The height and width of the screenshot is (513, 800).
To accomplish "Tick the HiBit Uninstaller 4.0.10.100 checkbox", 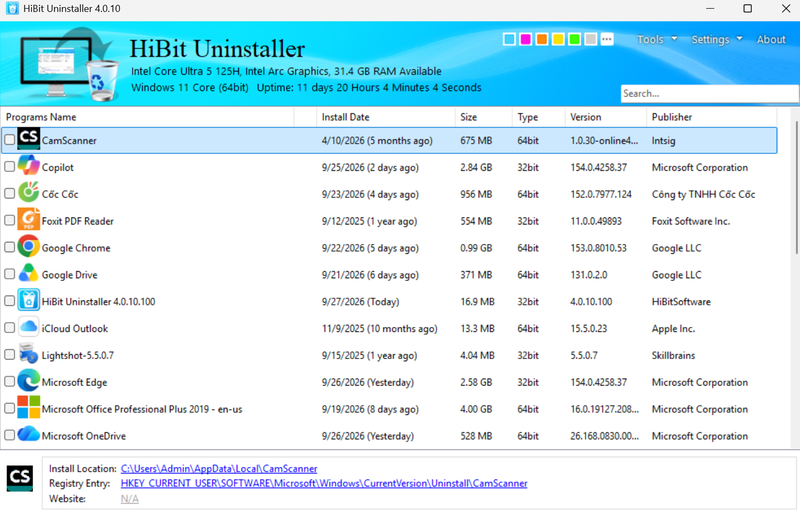I will pos(9,301).
